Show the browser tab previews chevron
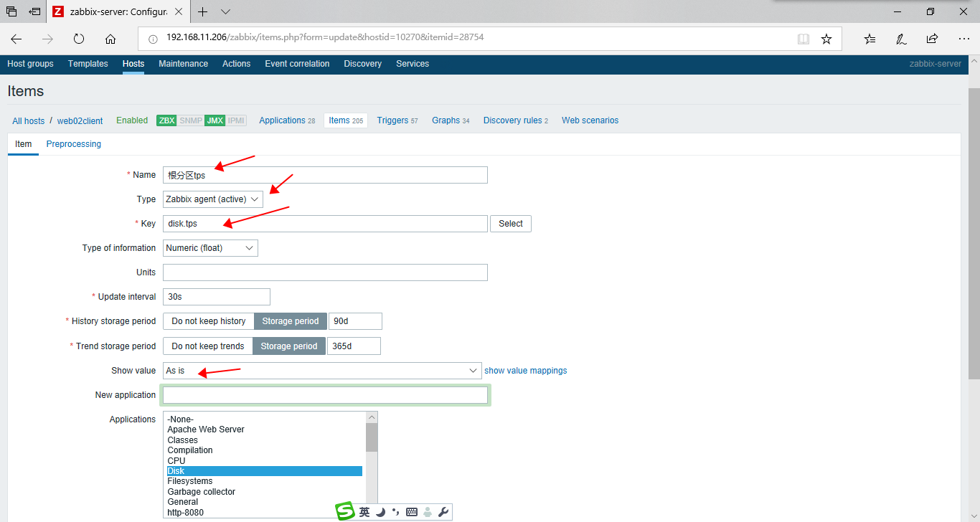Image resolution: width=980 pixels, height=522 pixels. (x=226, y=11)
